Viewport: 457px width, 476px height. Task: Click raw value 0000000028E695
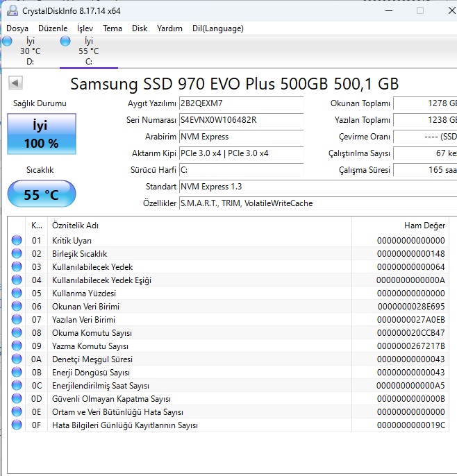click(x=411, y=307)
